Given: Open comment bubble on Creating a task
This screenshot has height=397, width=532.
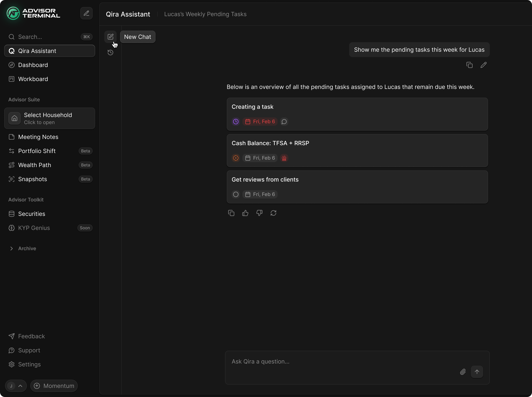Looking at the screenshot, I should (x=284, y=122).
